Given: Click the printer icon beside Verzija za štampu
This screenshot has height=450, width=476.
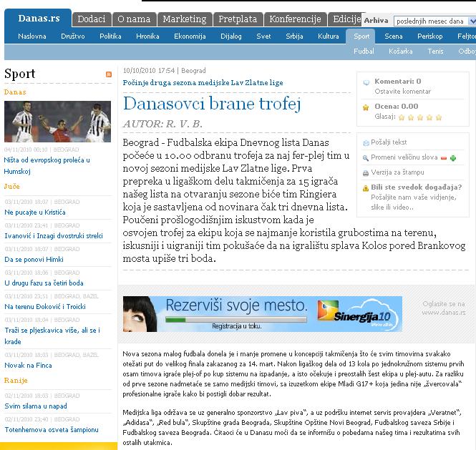Looking at the screenshot, I should tap(366, 173).
